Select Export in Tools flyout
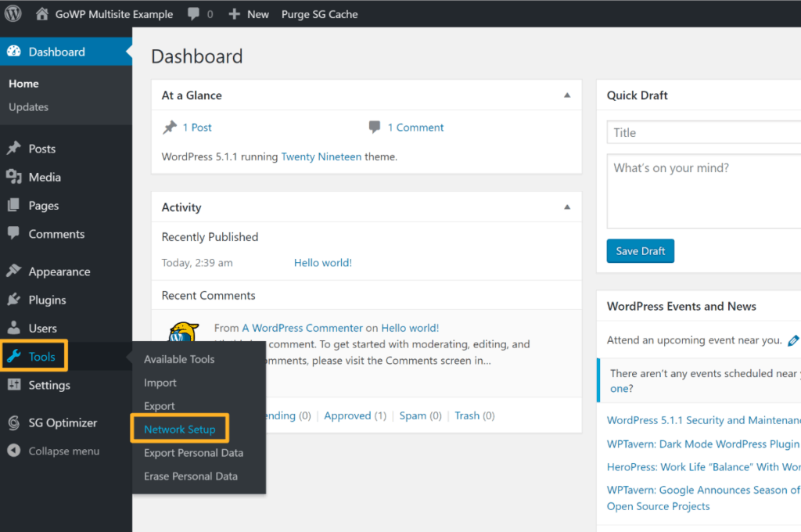The image size is (801, 532). click(x=159, y=406)
